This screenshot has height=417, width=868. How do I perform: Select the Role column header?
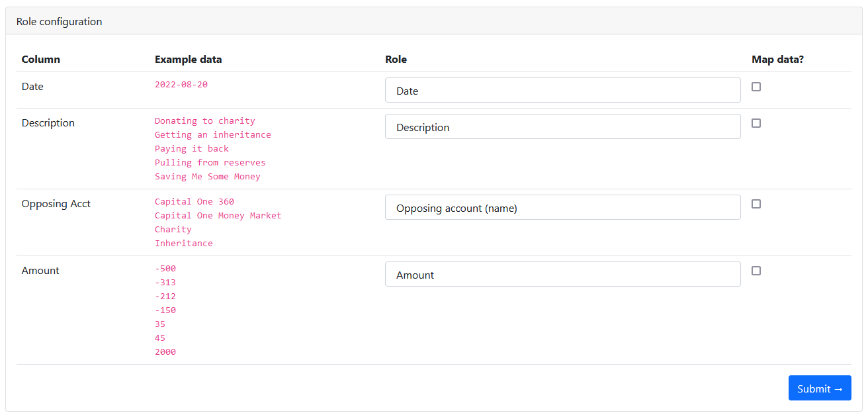point(396,59)
